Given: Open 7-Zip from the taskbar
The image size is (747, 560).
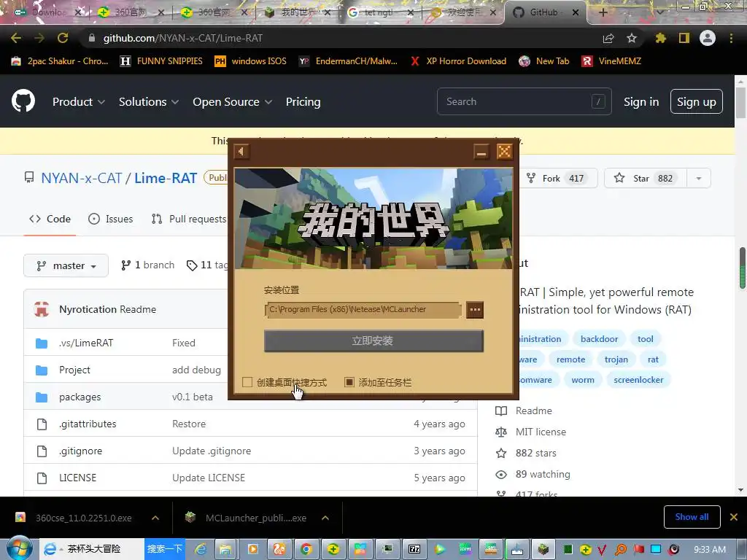Looking at the screenshot, I should coord(414,549).
